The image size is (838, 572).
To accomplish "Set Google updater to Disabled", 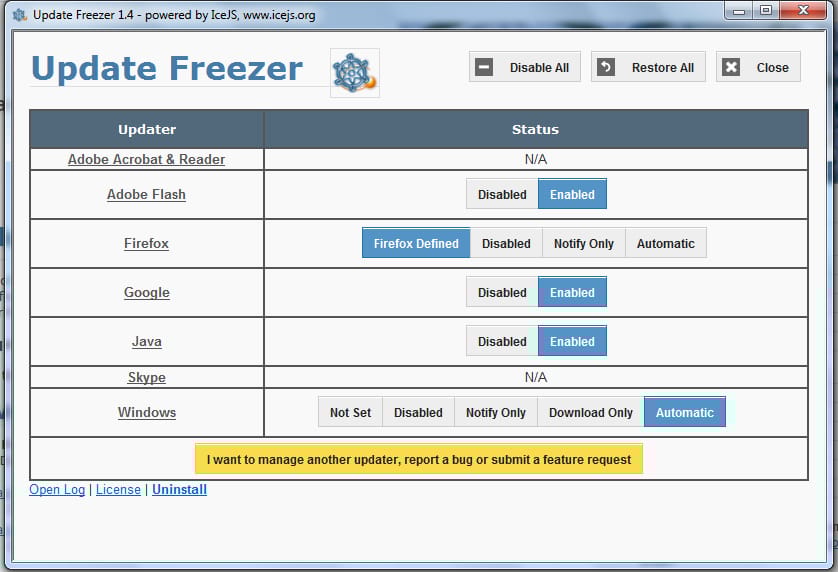I will point(502,293).
